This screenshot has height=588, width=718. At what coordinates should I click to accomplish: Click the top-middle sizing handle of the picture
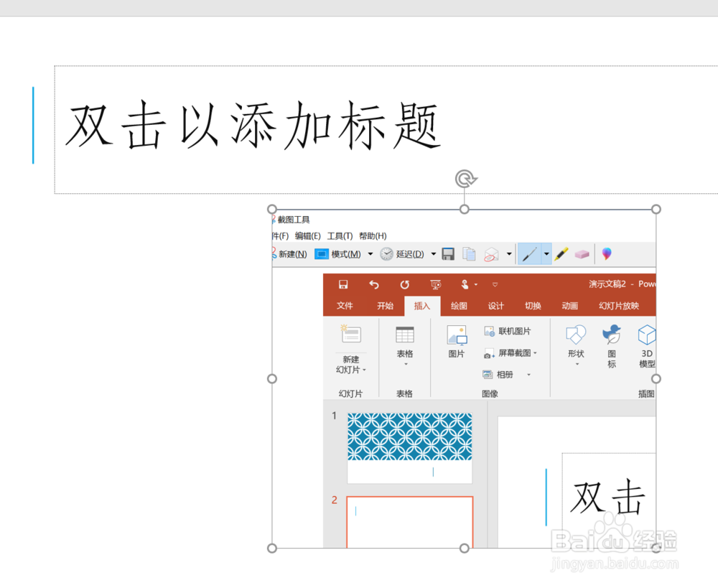coord(465,209)
